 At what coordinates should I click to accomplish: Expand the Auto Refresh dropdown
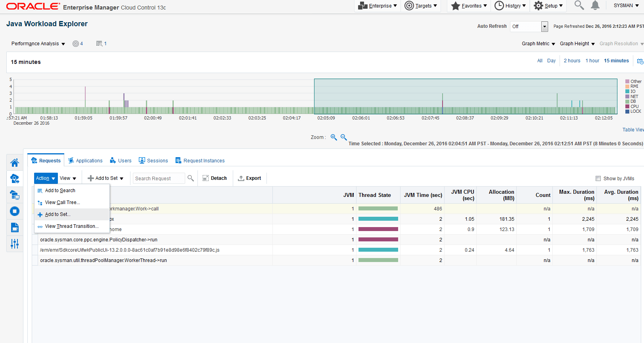(544, 27)
